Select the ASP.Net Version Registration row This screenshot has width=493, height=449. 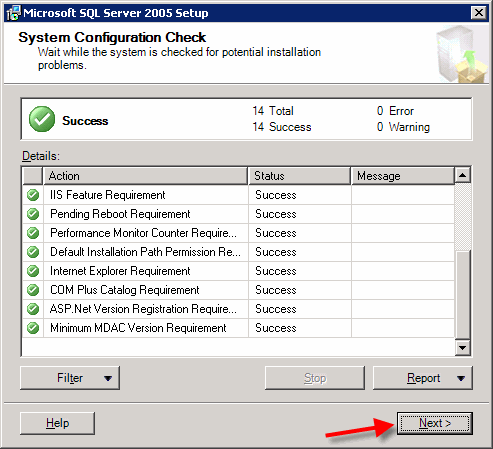(x=238, y=309)
